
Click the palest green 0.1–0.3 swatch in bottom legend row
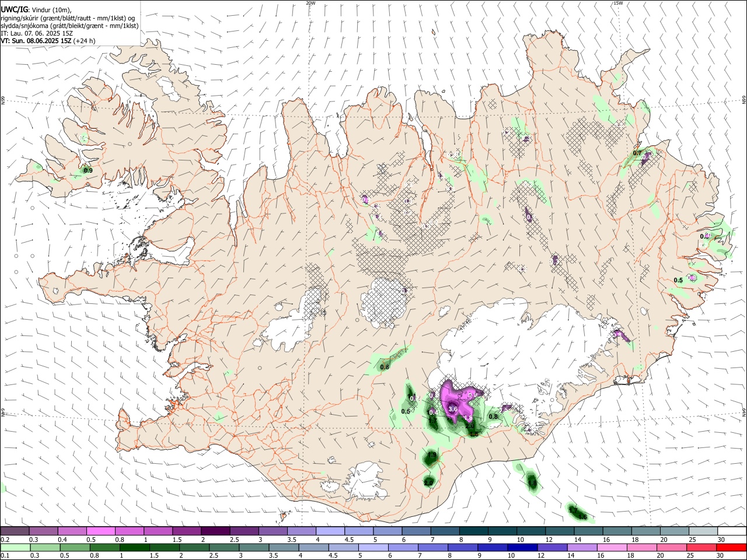point(15,547)
